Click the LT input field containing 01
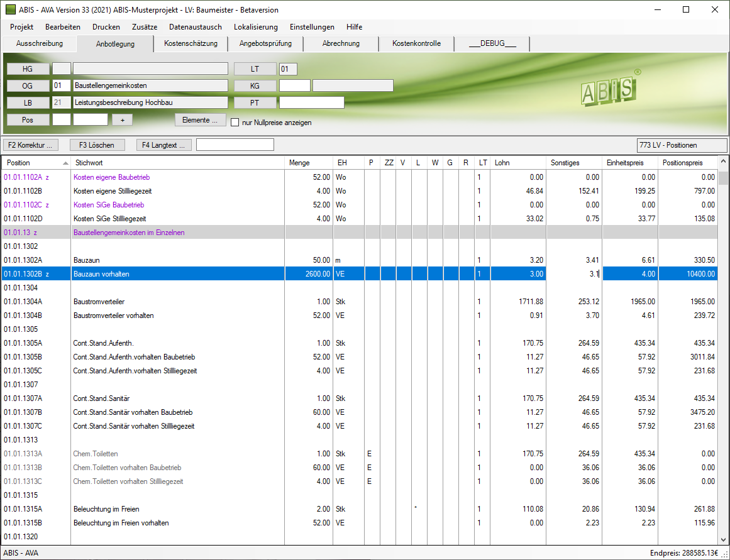Image resolution: width=730 pixels, height=560 pixels. (288, 69)
